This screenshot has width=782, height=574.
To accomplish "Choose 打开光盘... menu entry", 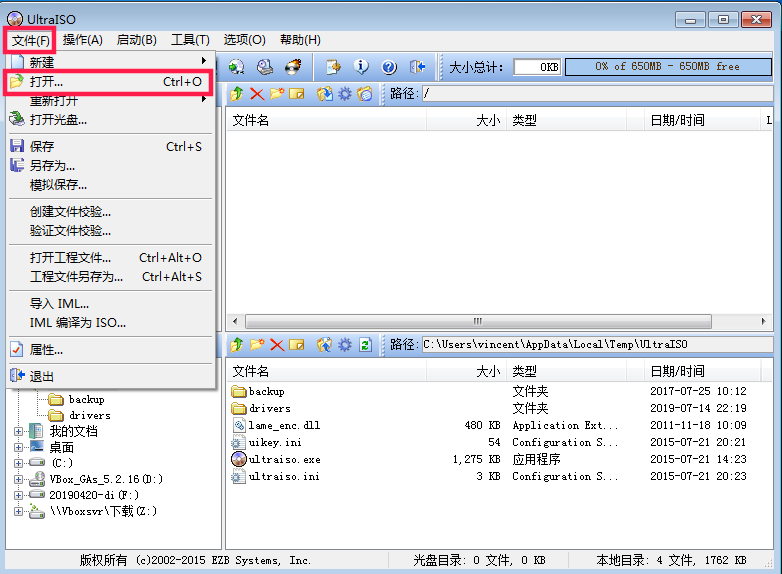I will [x=110, y=120].
